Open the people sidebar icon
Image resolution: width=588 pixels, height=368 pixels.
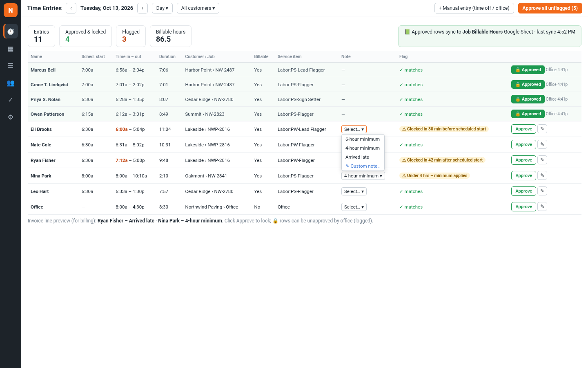(x=11, y=83)
